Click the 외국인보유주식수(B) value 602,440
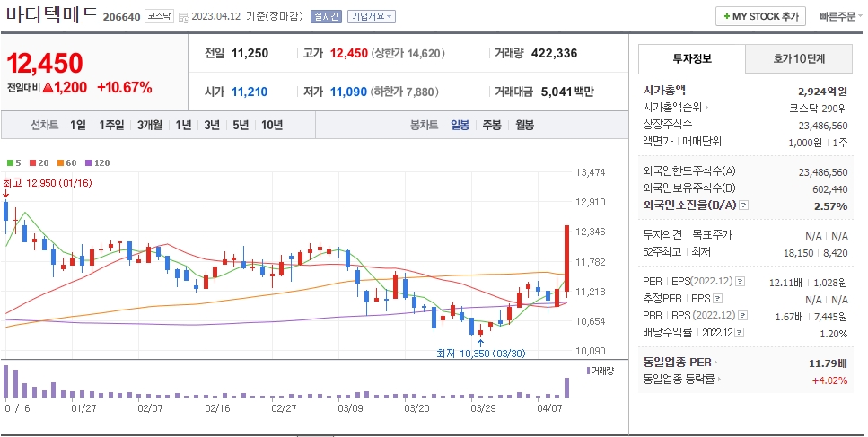Screen dimensions: 868x437 tap(830, 189)
